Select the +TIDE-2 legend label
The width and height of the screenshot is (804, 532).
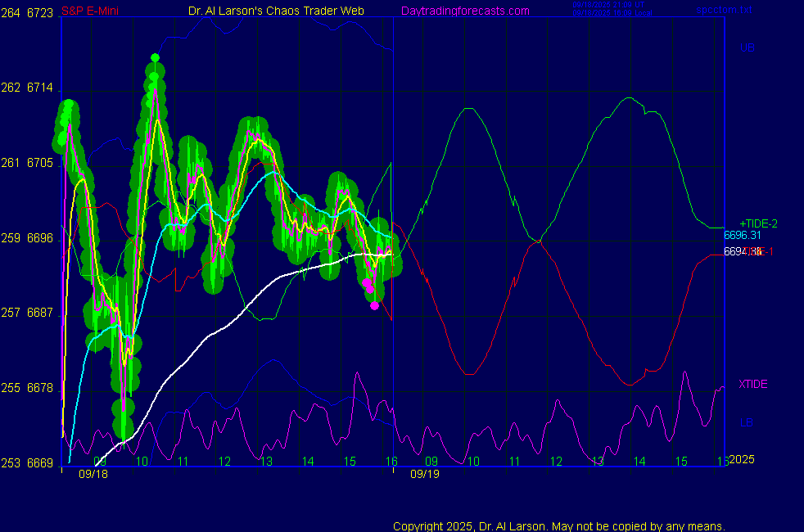point(758,223)
